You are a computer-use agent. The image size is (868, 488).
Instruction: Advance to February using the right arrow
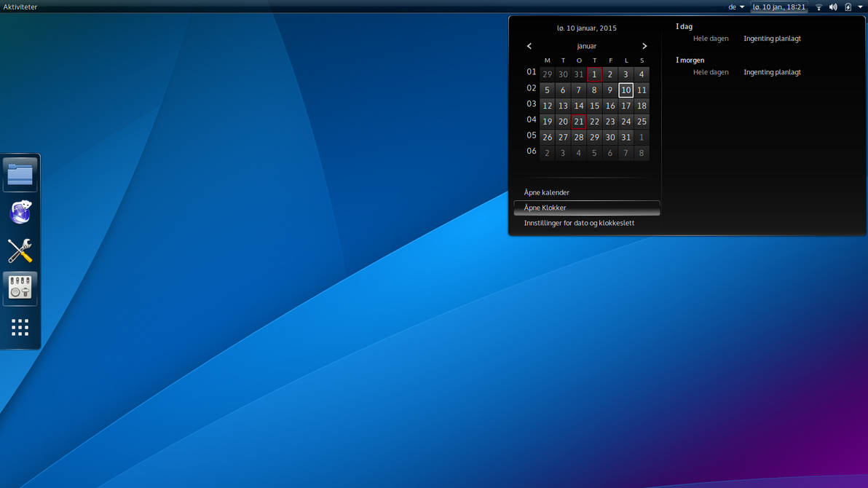(x=644, y=45)
